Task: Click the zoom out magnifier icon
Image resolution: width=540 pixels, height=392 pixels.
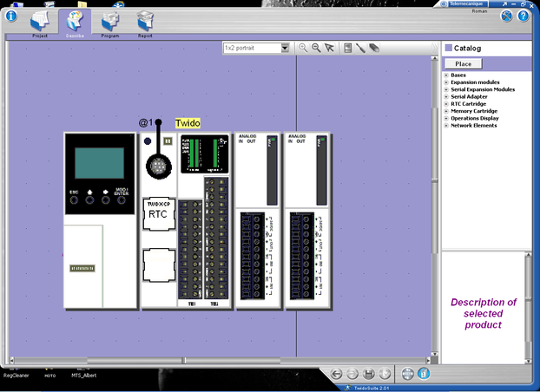Action: pyautogui.click(x=316, y=48)
